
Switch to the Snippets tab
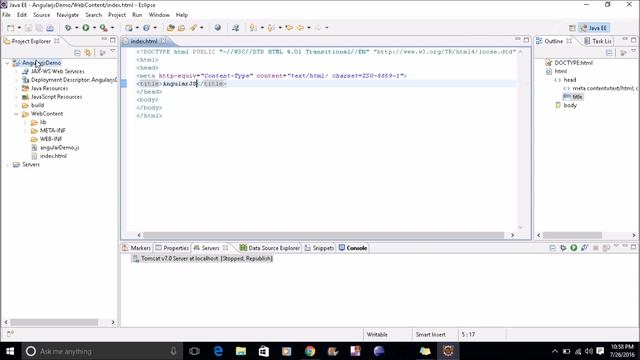click(319, 248)
